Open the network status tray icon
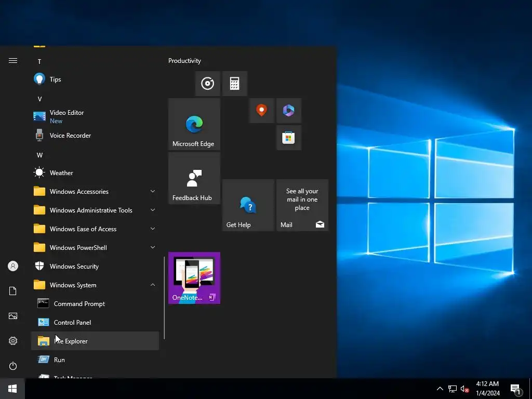Screen dimensions: 532x399 pos(453,389)
